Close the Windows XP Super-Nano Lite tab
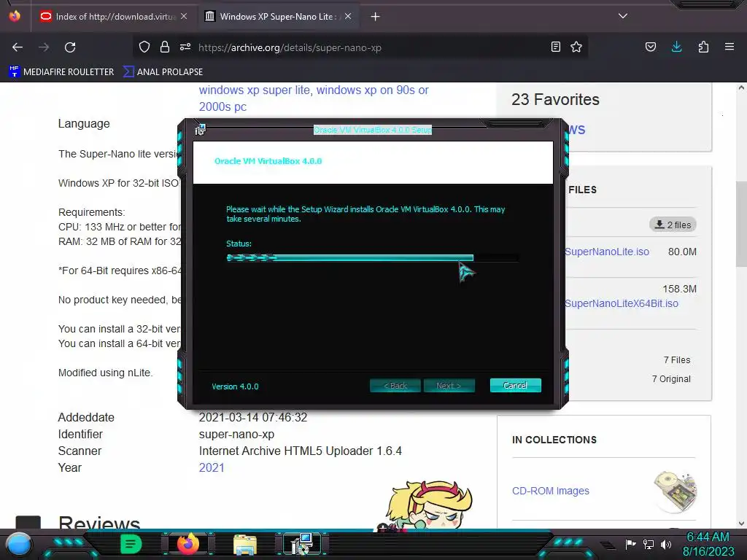The width and height of the screenshot is (747, 560). coord(348,16)
